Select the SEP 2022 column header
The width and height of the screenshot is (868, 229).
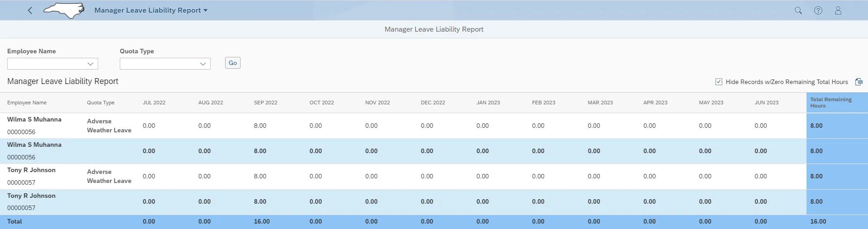[x=265, y=103]
